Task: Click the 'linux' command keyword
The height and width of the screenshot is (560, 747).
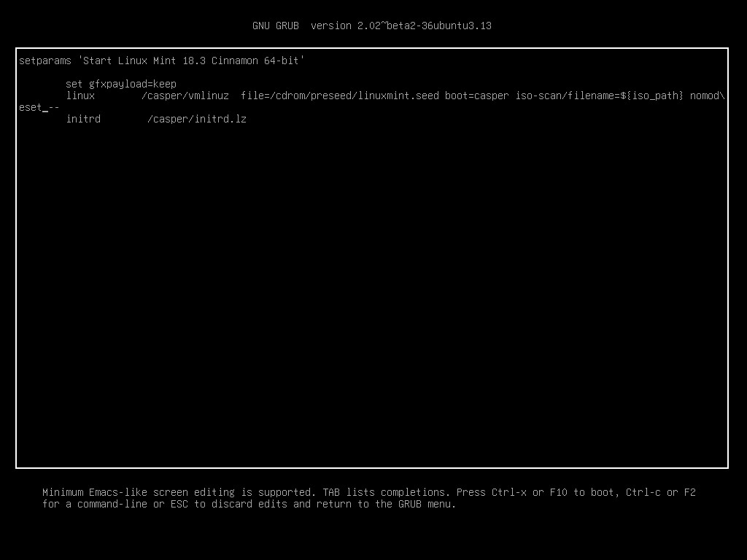Action: coord(80,96)
